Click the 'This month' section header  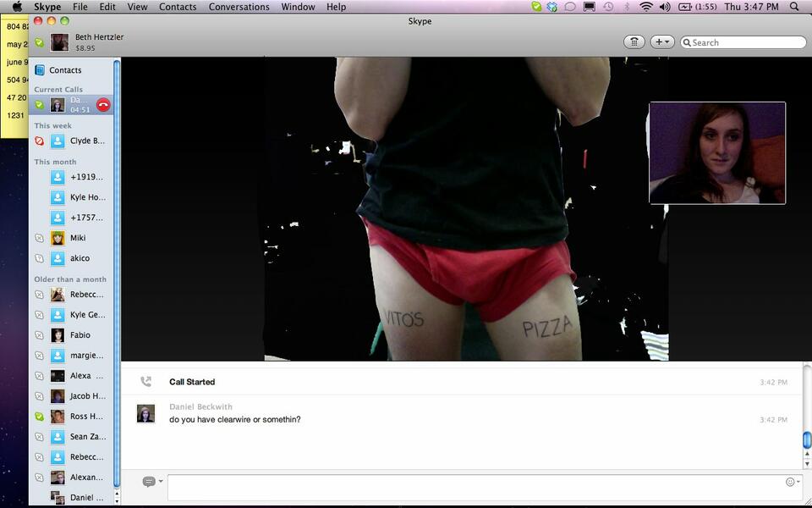[x=55, y=162]
